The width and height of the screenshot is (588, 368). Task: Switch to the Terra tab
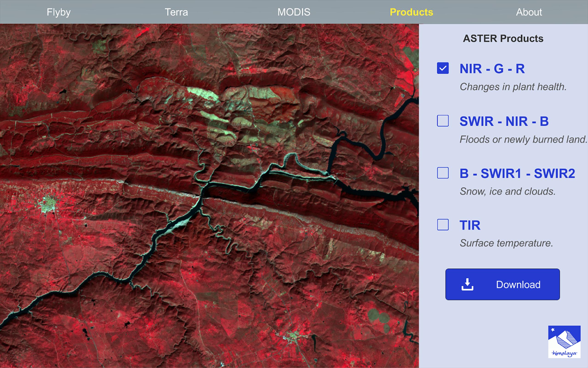(176, 12)
